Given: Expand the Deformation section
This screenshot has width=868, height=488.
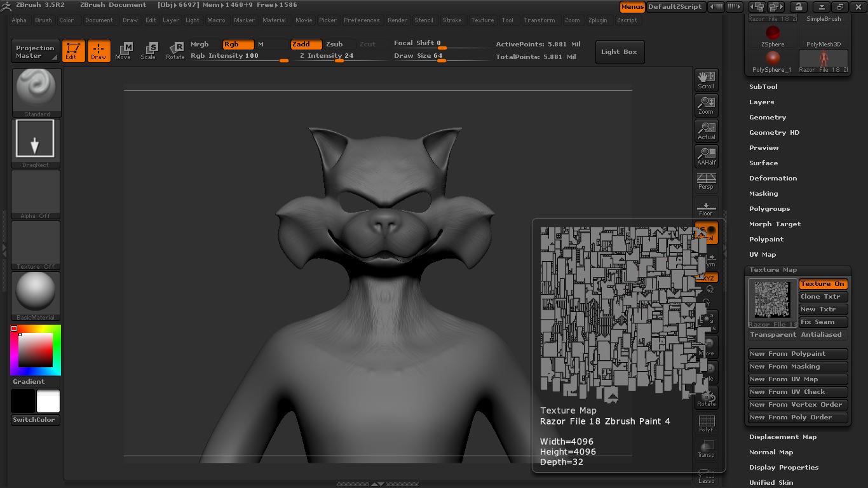Looking at the screenshot, I should (773, 179).
